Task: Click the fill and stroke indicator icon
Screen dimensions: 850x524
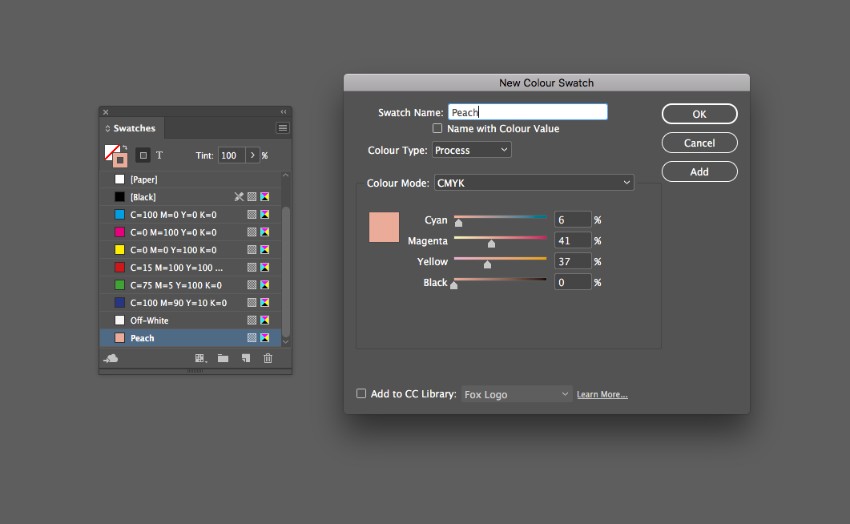Action: (x=115, y=155)
